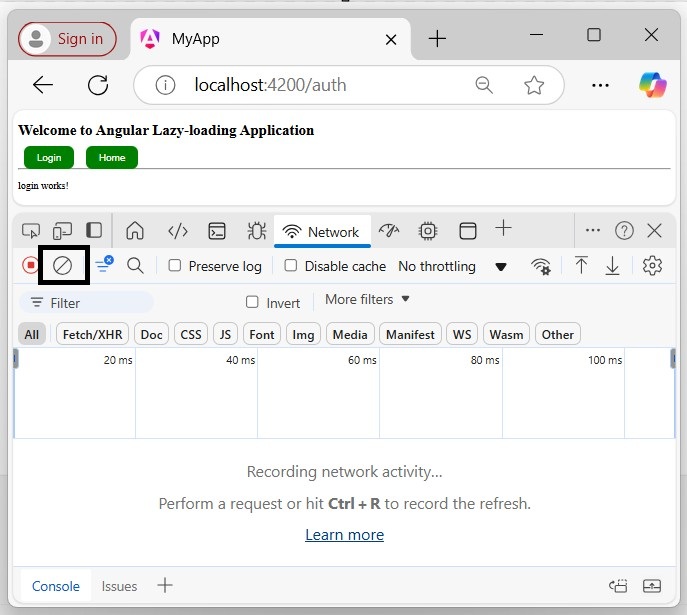Expand the More filters dropdown

point(367,300)
